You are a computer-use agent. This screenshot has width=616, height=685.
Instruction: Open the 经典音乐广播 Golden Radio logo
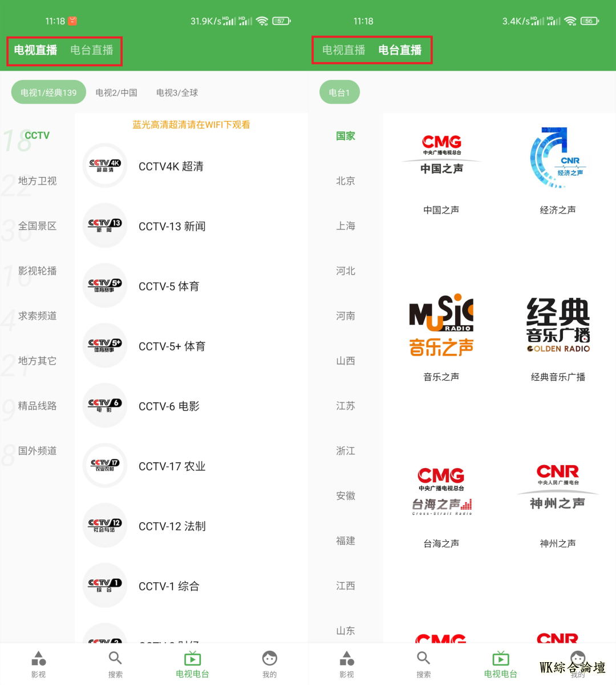558,325
